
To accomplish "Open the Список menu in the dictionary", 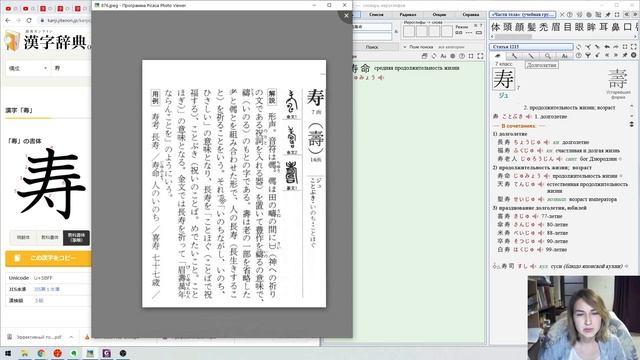I will pos(376,15).
